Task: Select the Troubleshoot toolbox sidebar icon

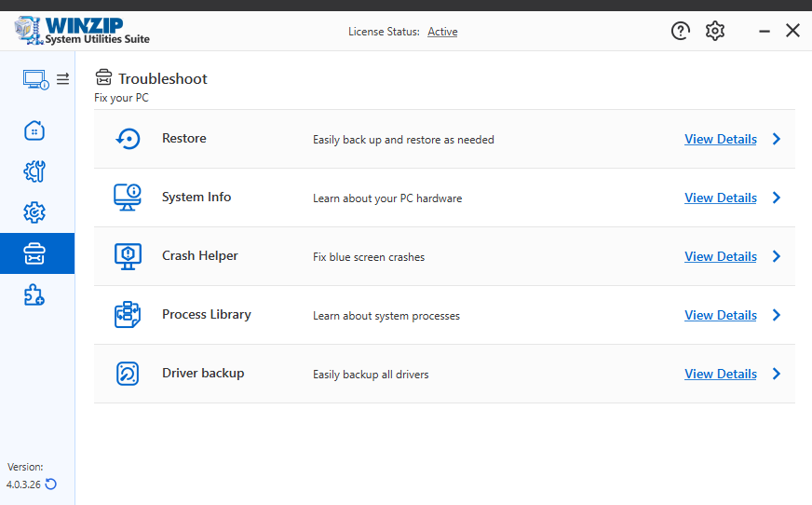Action: point(34,253)
